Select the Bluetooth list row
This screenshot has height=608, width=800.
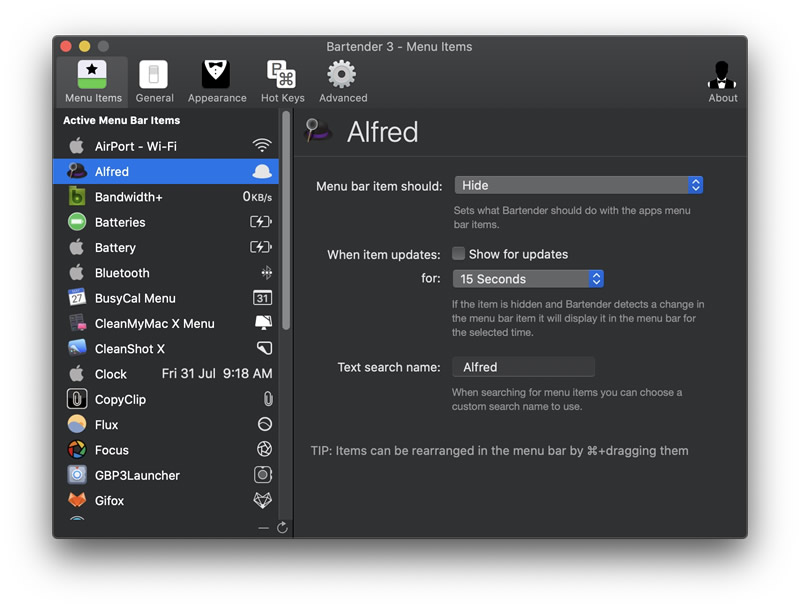point(166,273)
